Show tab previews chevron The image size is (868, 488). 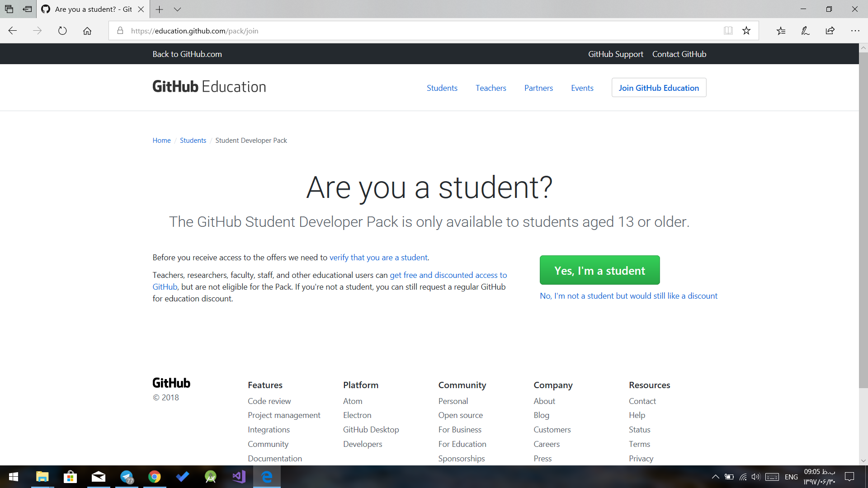177,9
